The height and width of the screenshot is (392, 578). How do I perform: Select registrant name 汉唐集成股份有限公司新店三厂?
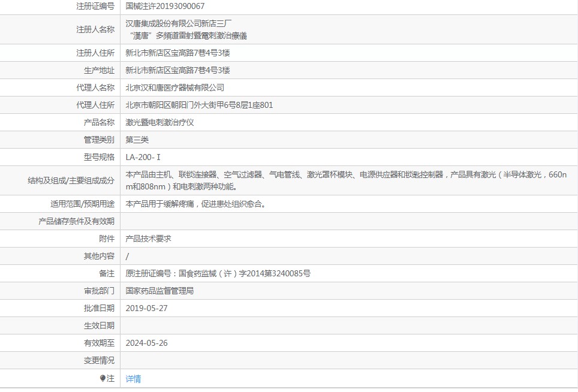click(179, 23)
